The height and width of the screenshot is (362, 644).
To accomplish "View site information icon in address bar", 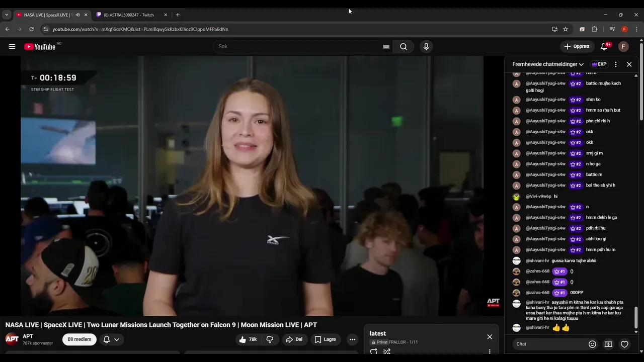I will [46, 29].
